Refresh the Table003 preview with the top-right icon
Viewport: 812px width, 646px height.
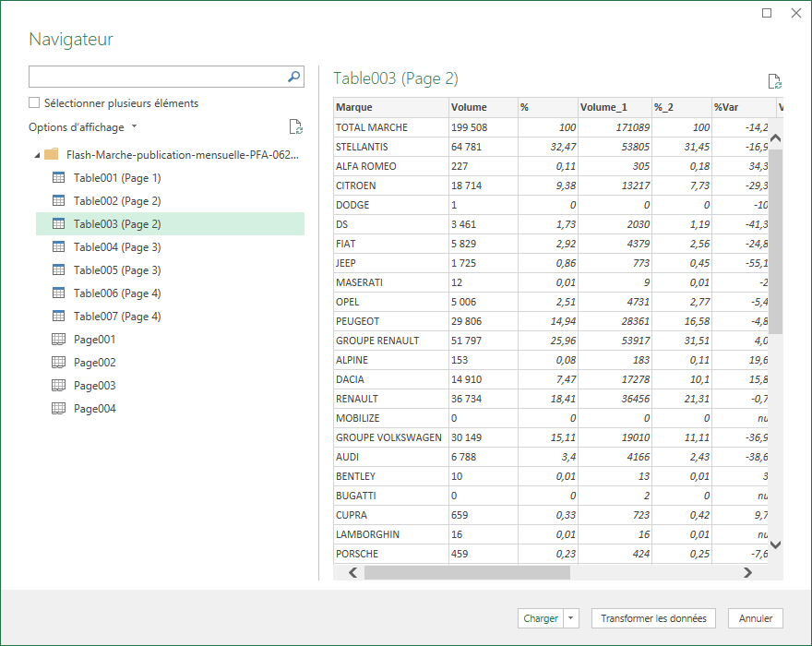click(x=774, y=81)
